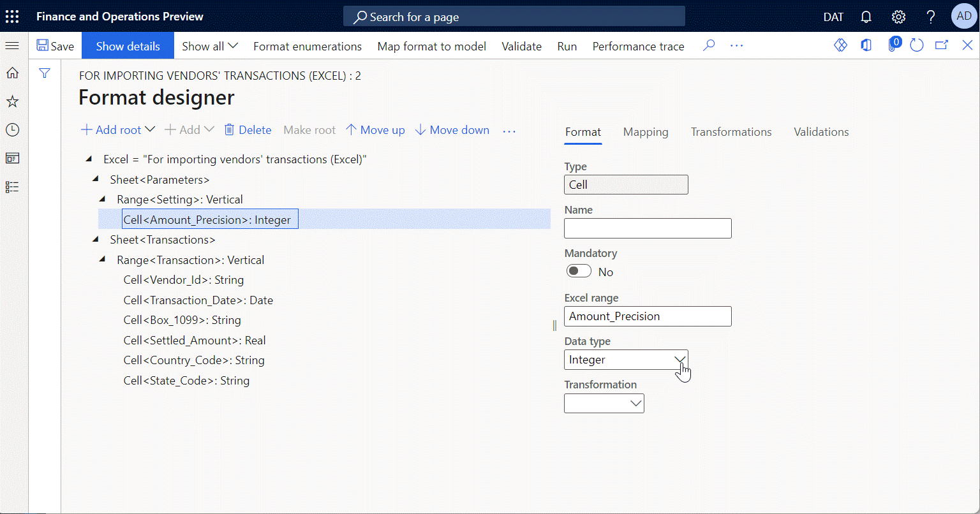The height and width of the screenshot is (514, 980).
Task: Switch to the Transformations tab
Action: [731, 132]
